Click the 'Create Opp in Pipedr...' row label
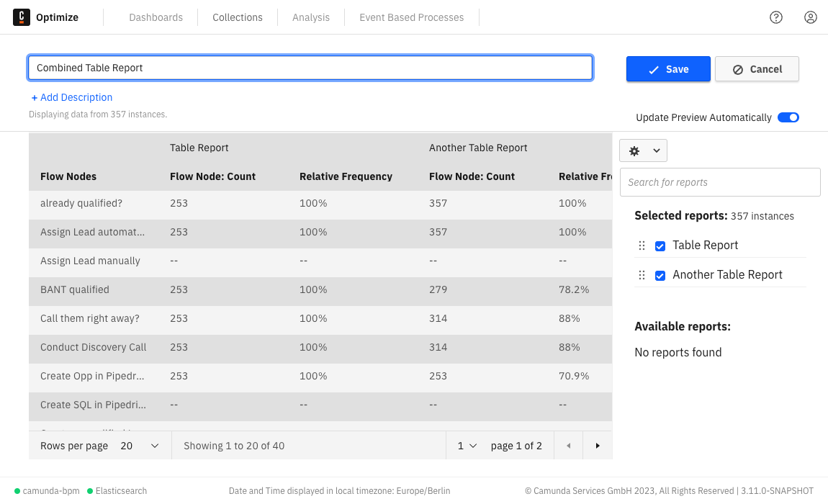Screen dimensions: 828x504 tap(92, 376)
